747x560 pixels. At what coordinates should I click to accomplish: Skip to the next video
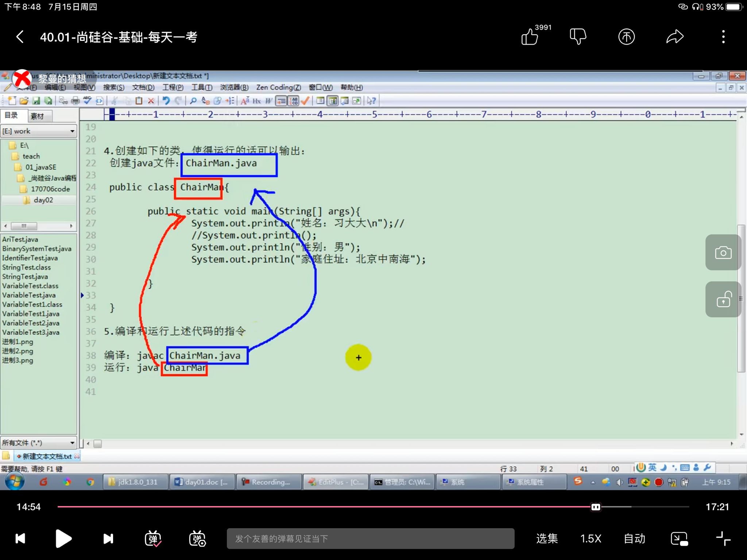108,538
